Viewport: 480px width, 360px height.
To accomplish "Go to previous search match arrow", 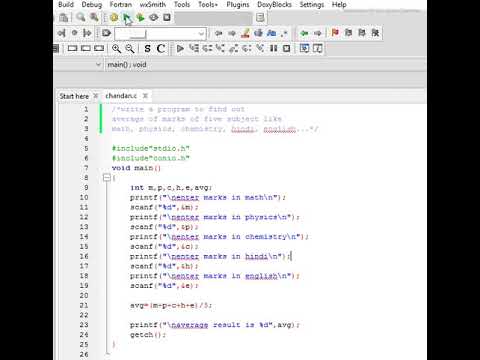I will pyautogui.click(x=219, y=33).
